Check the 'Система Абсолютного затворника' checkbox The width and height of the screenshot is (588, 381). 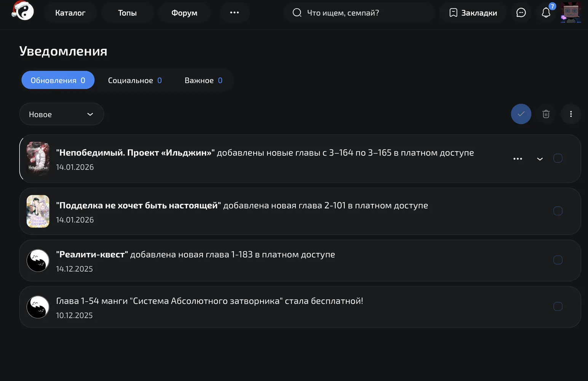coord(558,306)
